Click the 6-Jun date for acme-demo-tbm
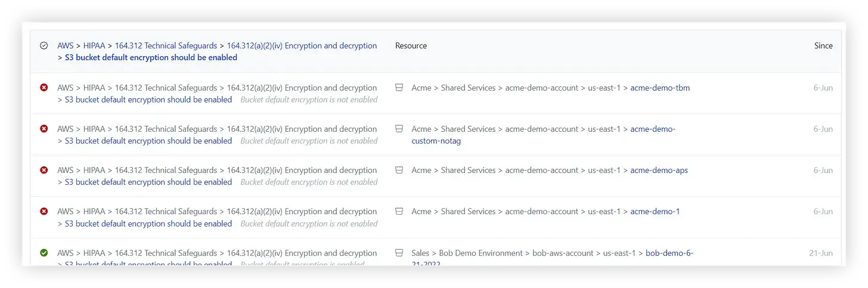Screen dimensions: 868x288 pos(823,88)
